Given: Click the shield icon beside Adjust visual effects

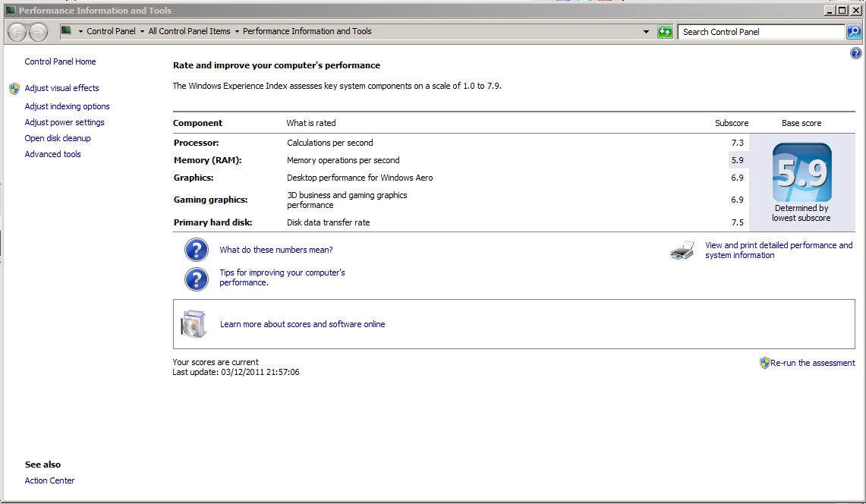Looking at the screenshot, I should (x=14, y=88).
